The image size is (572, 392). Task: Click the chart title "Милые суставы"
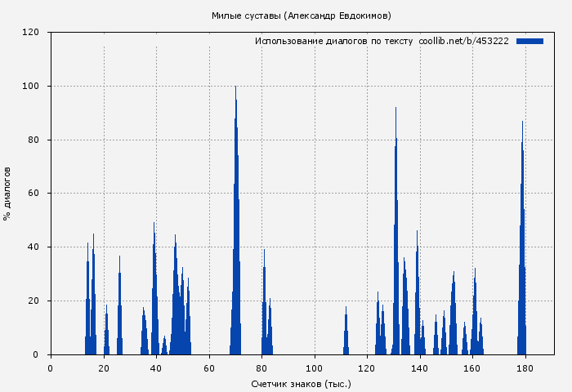pos(245,16)
